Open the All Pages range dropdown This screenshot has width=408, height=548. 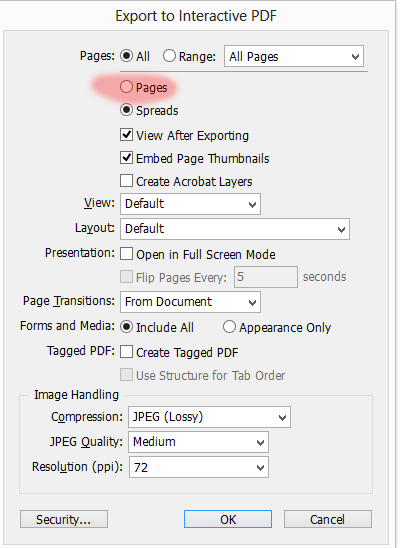[x=294, y=56]
